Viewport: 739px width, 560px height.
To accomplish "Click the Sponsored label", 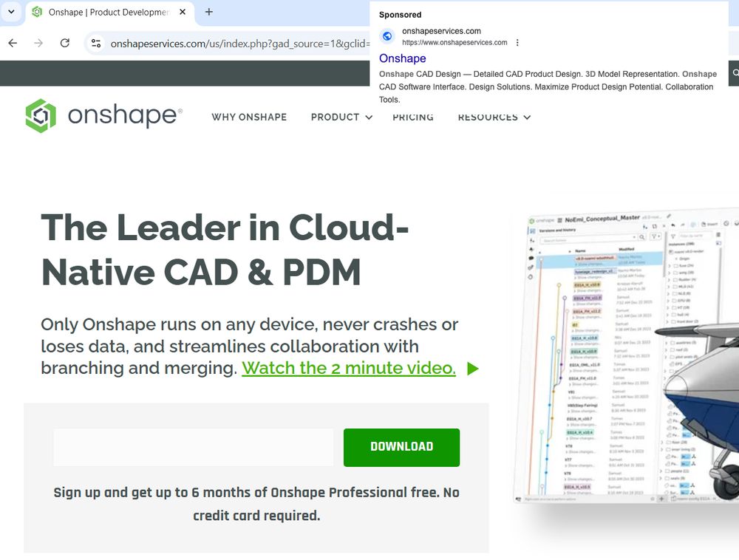I will 400,15.
